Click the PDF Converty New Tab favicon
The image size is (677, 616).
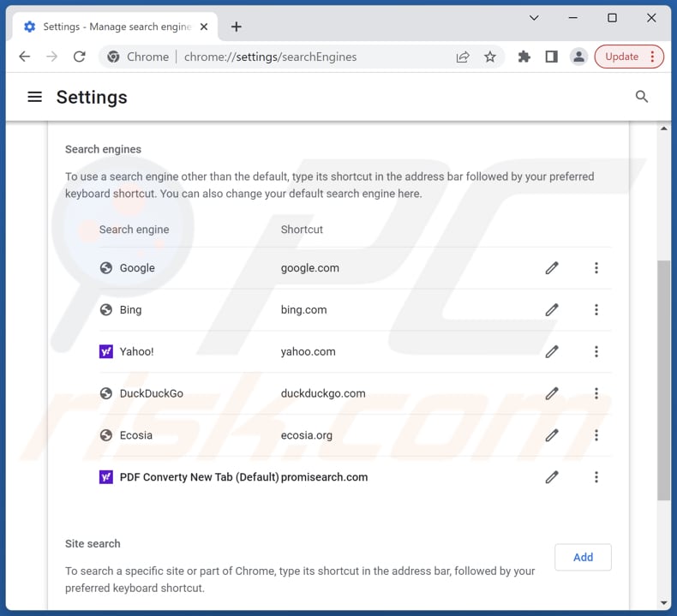106,477
